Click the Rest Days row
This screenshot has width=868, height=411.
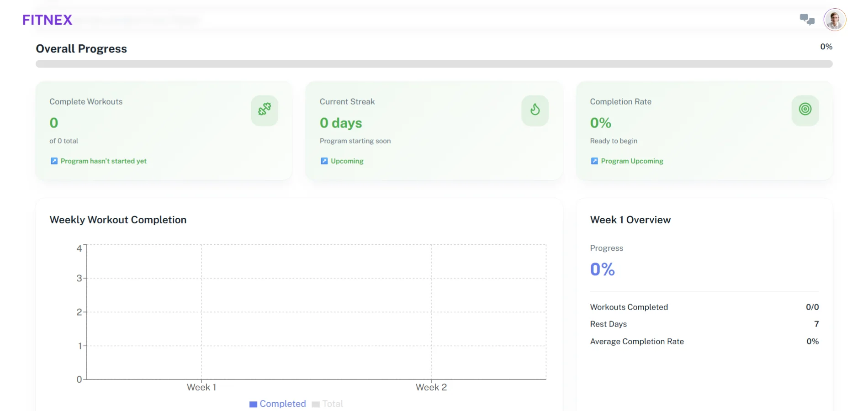704,324
